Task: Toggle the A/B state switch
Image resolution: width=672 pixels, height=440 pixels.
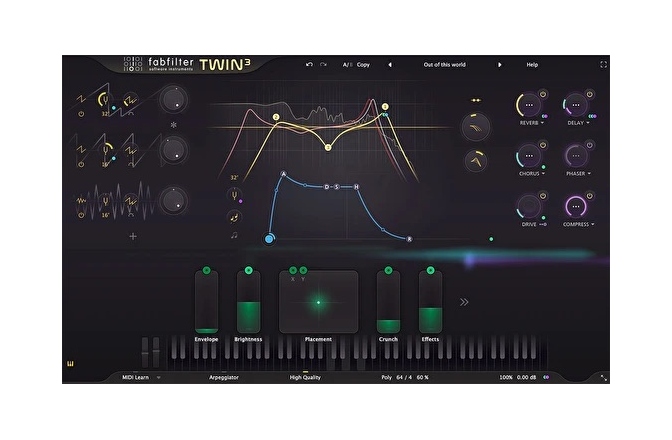Action: pos(348,65)
